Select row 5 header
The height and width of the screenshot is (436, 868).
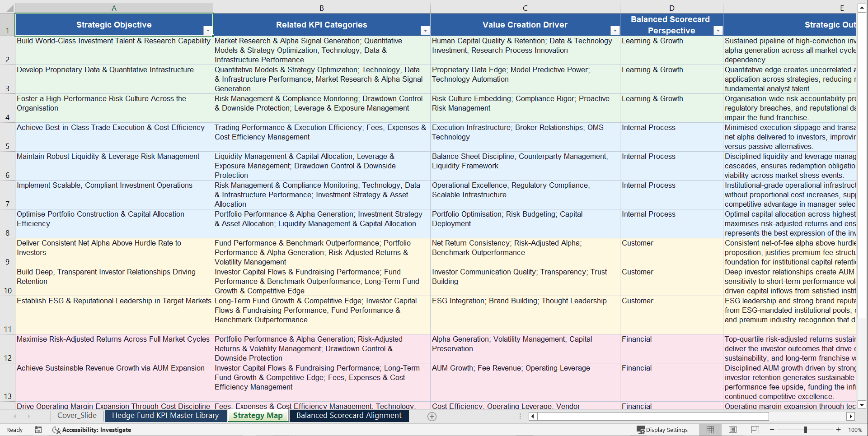(8, 137)
